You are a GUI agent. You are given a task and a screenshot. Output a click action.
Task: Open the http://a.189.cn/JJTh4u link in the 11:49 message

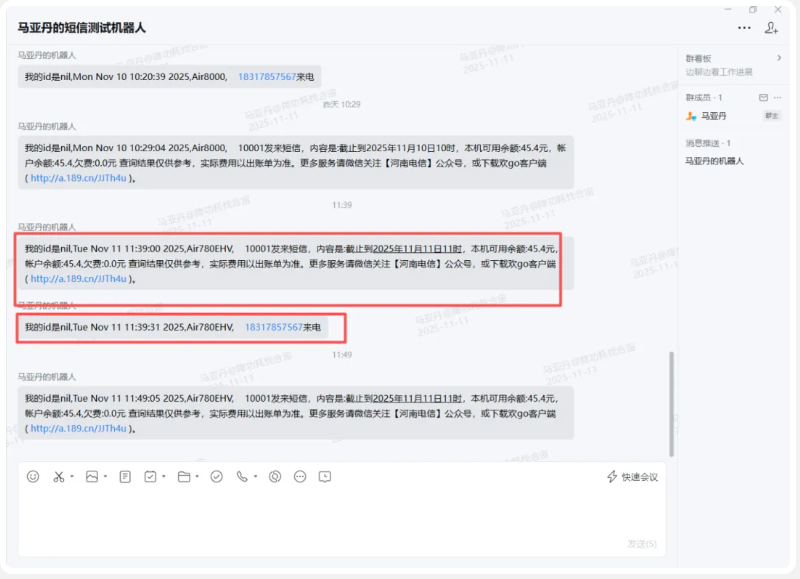point(78,429)
